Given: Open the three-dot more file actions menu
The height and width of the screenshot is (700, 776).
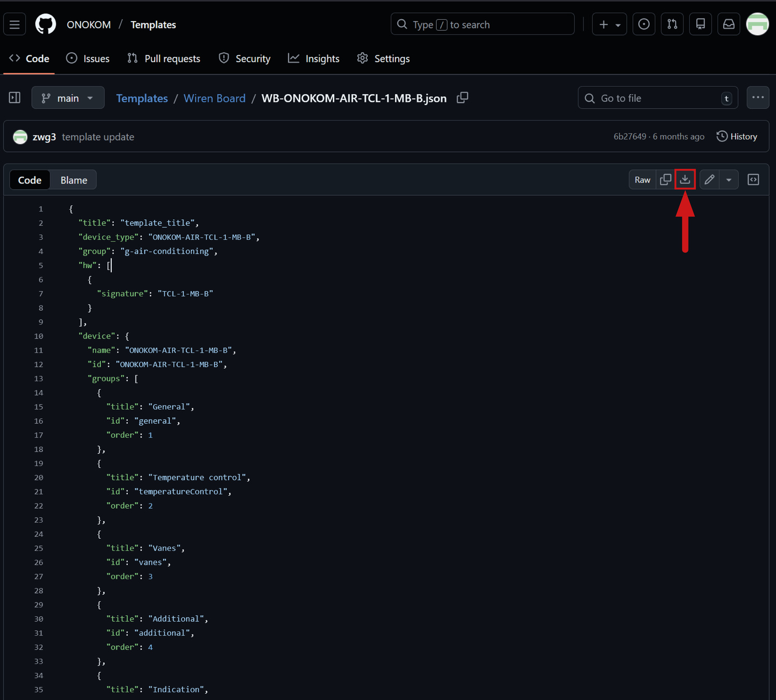Looking at the screenshot, I should pyautogui.click(x=758, y=98).
